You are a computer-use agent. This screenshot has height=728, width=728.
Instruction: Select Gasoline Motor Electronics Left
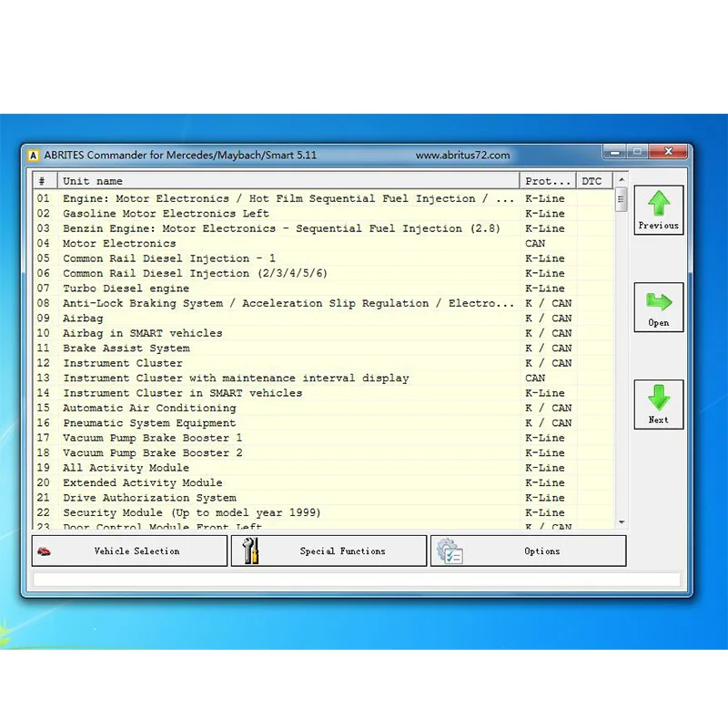click(x=324, y=213)
